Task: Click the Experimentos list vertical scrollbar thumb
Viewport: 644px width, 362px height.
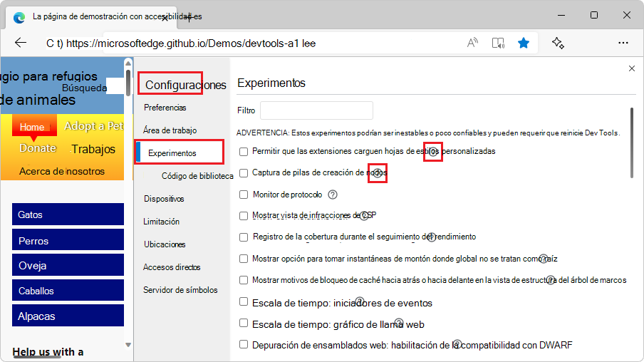Action: 632,143
